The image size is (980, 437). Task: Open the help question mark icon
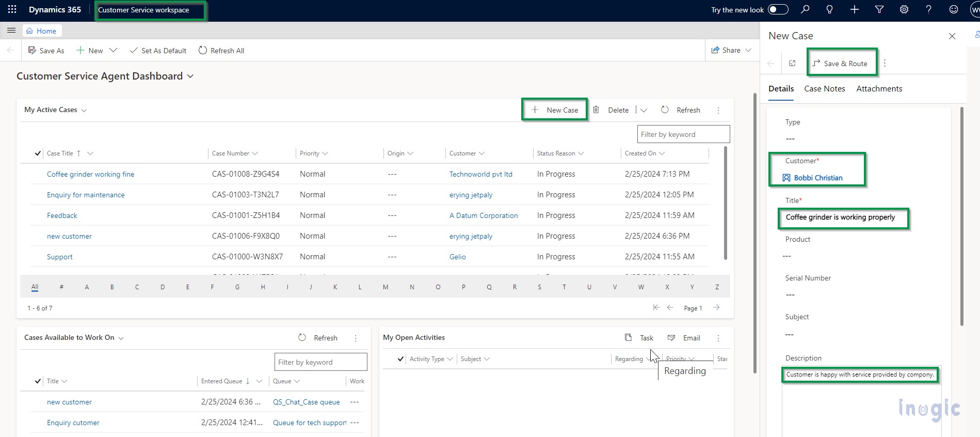click(x=929, y=9)
